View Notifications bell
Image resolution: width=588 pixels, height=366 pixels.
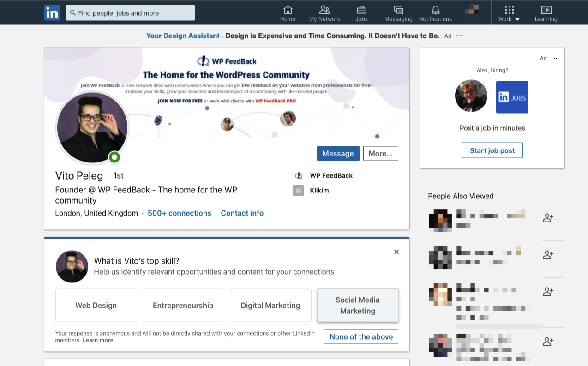[x=435, y=13]
